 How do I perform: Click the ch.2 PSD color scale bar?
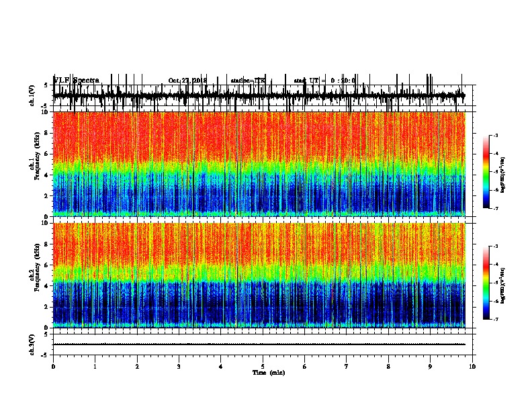coord(486,283)
